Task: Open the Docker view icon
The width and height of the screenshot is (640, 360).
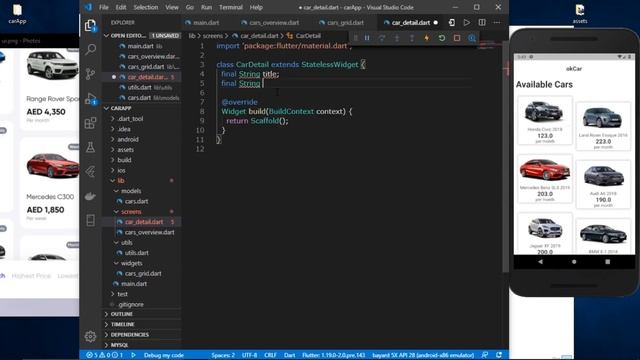Action: [90, 196]
